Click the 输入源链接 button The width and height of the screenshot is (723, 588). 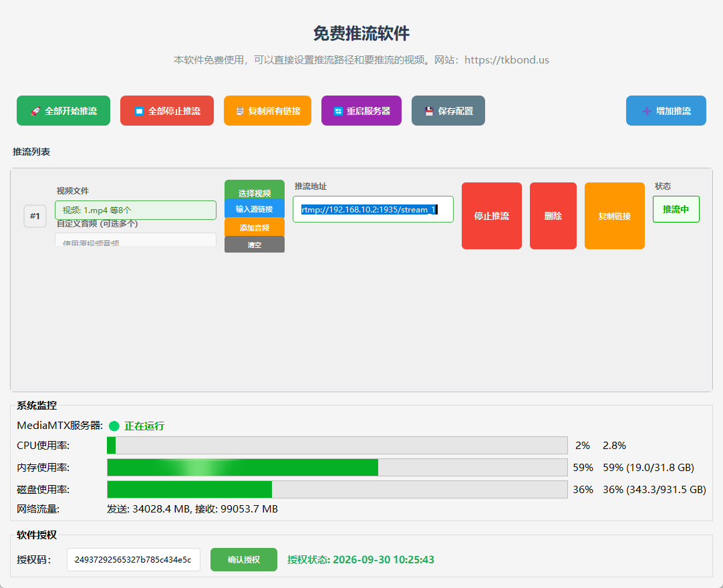(255, 208)
